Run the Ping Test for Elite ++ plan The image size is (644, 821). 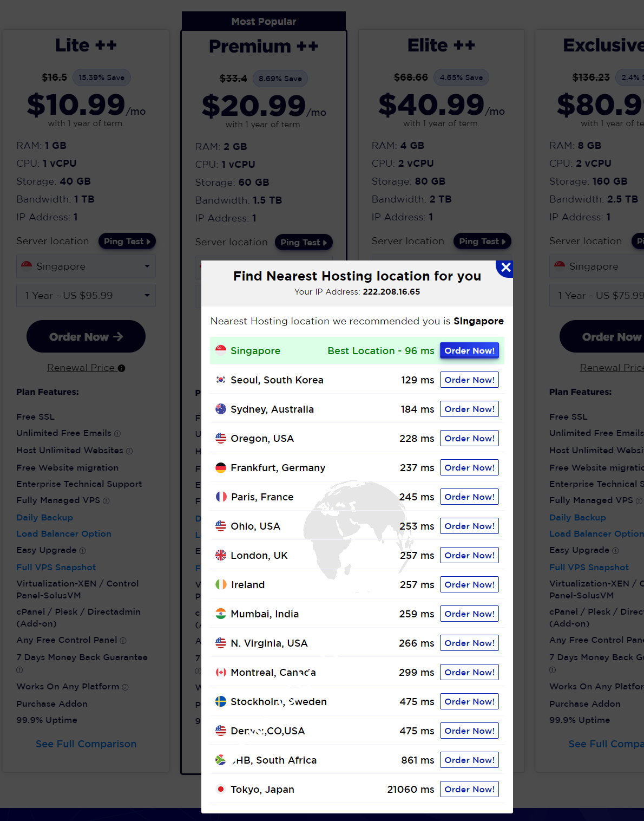point(482,242)
